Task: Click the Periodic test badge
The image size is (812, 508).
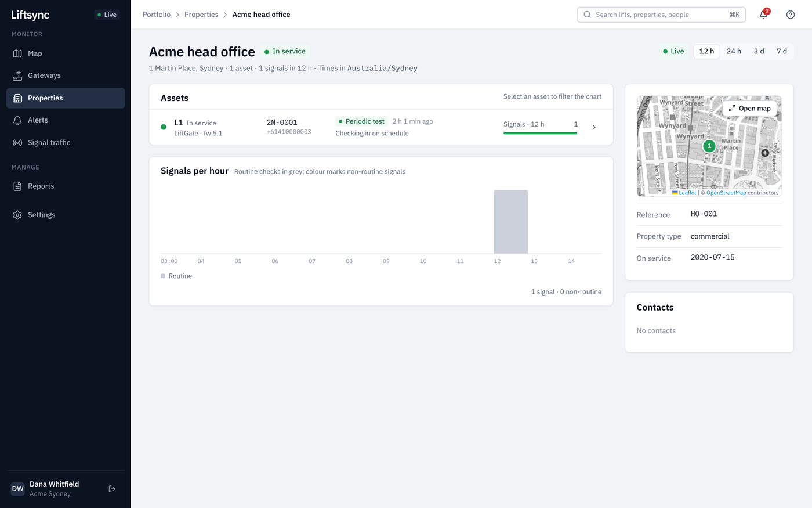Action: coord(361,121)
